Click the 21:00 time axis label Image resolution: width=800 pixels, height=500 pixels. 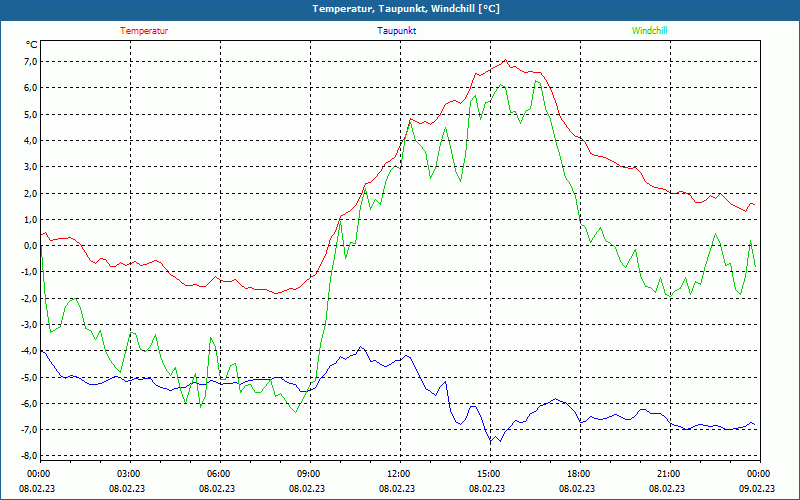click(668, 473)
